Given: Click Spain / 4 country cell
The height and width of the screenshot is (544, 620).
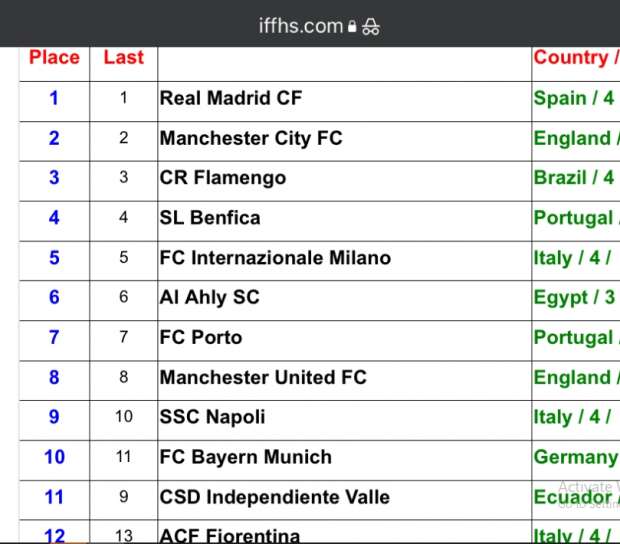Looking at the screenshot, I should pyautogui.click(x=574, y=98).
